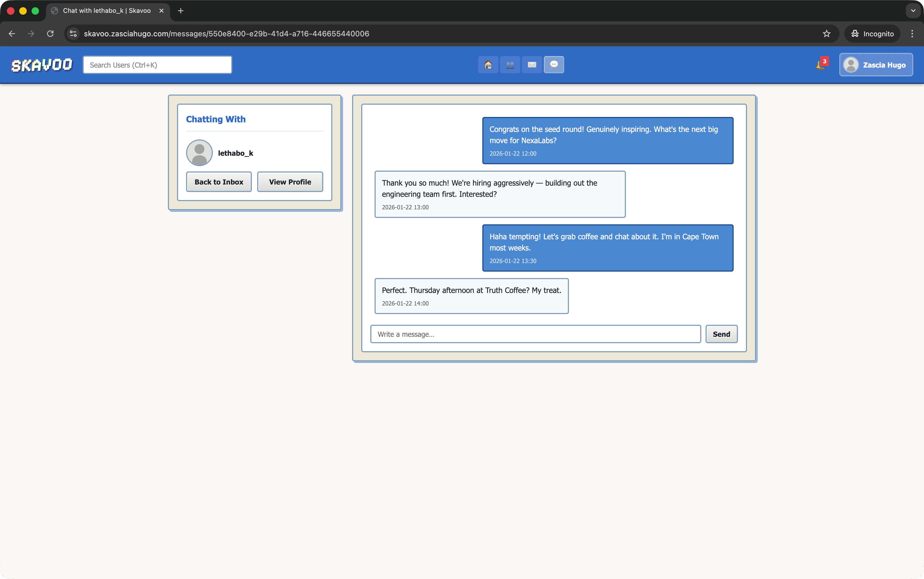Select the Chat with lethabo_k tab
This screenshot has width=924, height=579.
click(106, 11)
